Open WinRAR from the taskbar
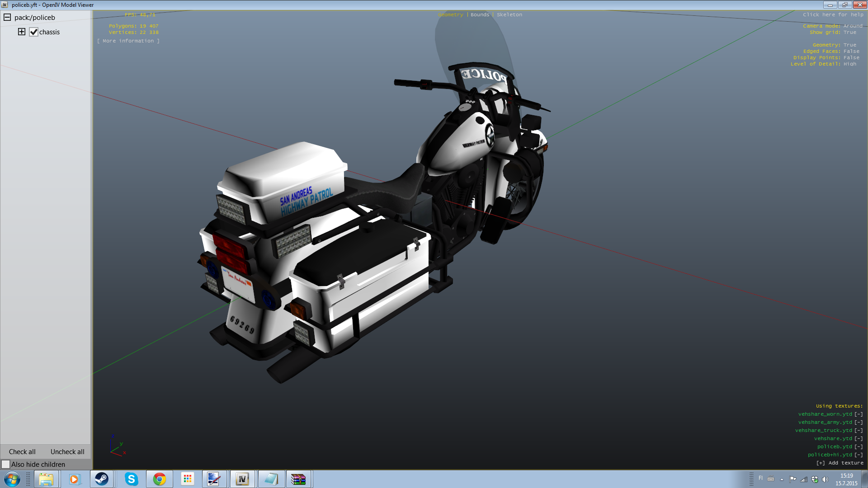The image size is (868, 488). pos(298,479)
